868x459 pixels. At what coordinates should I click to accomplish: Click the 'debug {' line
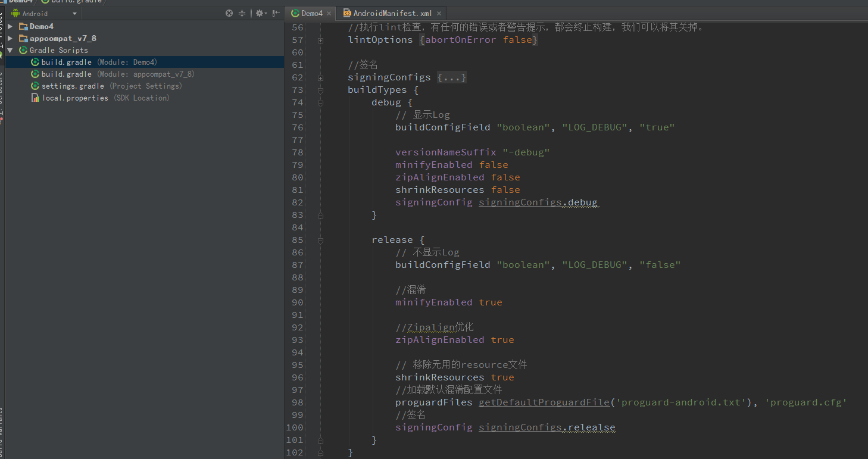click(392, 102)
